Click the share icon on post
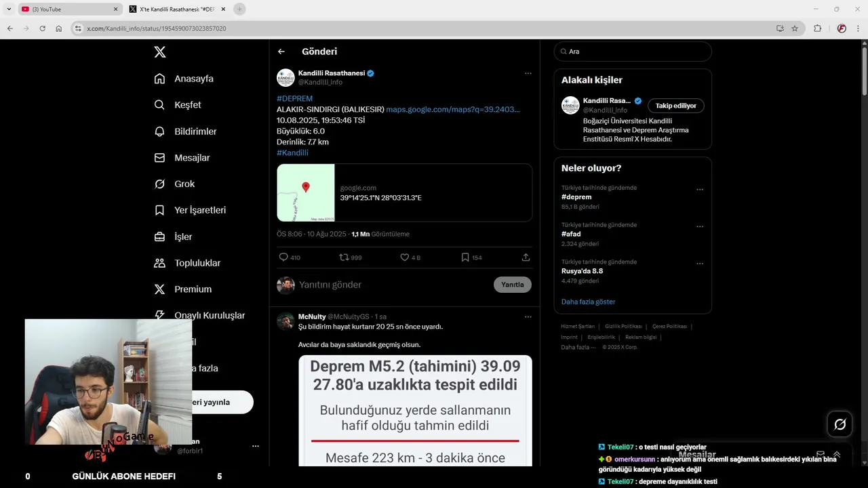 click(x=526, y=258)
